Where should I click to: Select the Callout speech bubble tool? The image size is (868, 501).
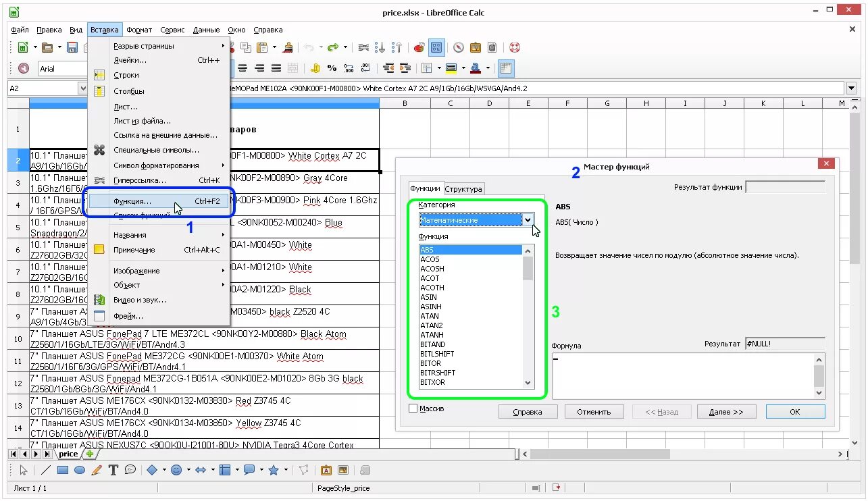pyautogui.click(x=130, y=470)
